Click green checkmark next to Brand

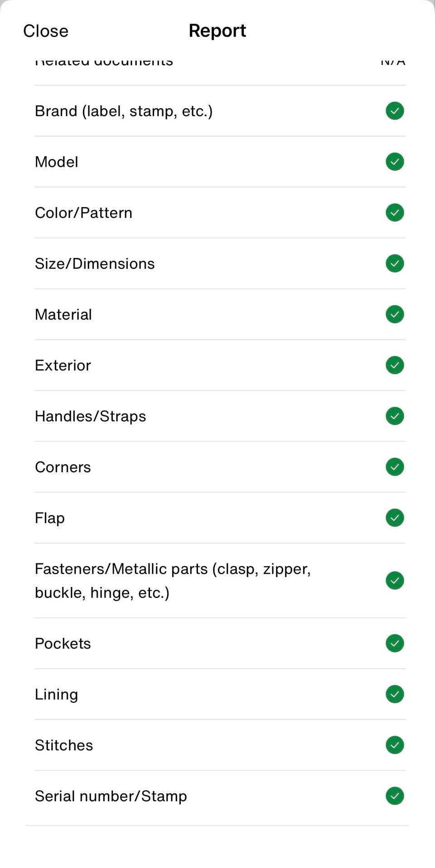pyautogui.click(x=395, y=111)
